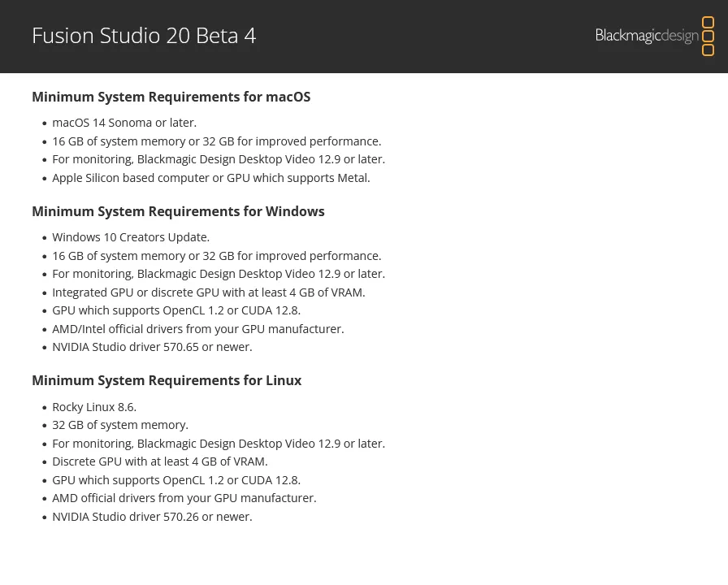Select the Minimum System Requirements for Windows heading
The image size is (728, 585).
(178, 211)
